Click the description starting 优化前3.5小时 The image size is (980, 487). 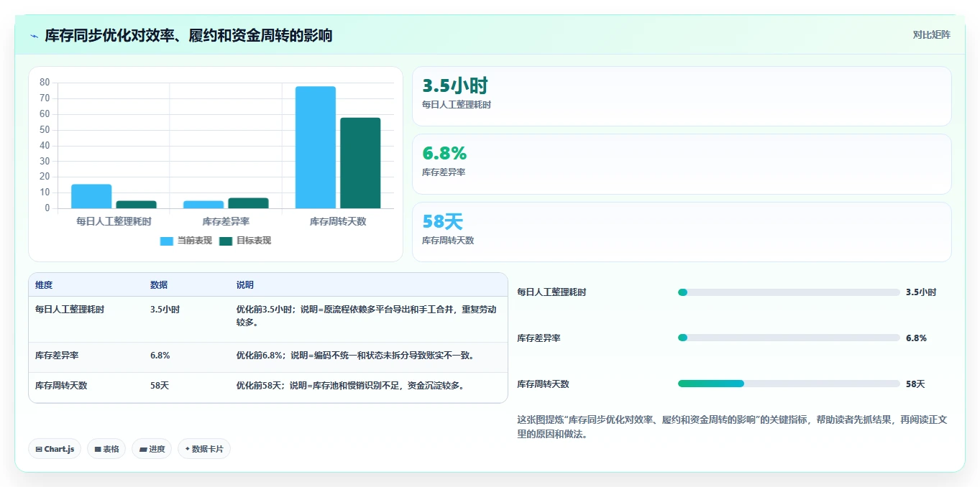pos(367,316)
